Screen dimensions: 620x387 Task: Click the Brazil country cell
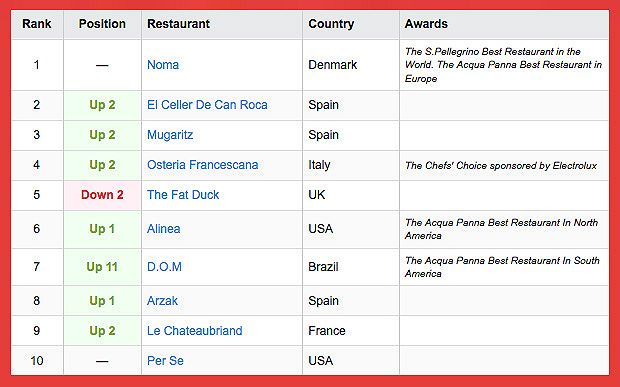323,267
